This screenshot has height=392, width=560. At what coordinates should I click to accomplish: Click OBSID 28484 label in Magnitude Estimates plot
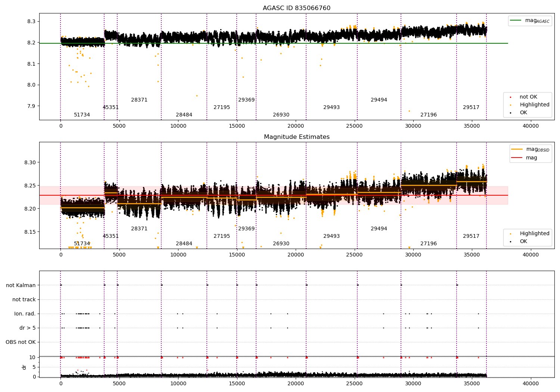[x=184, y=244]
